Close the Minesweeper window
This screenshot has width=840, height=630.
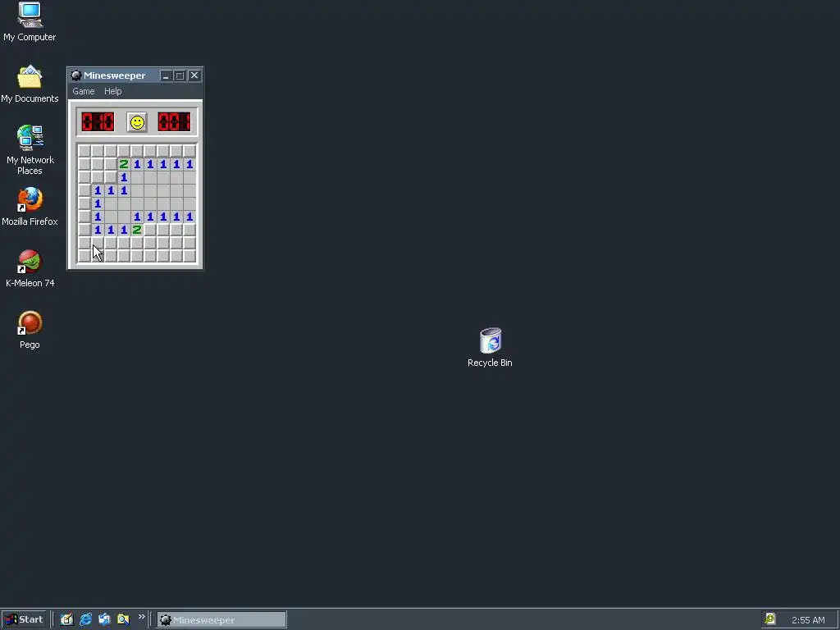point(194,75)
